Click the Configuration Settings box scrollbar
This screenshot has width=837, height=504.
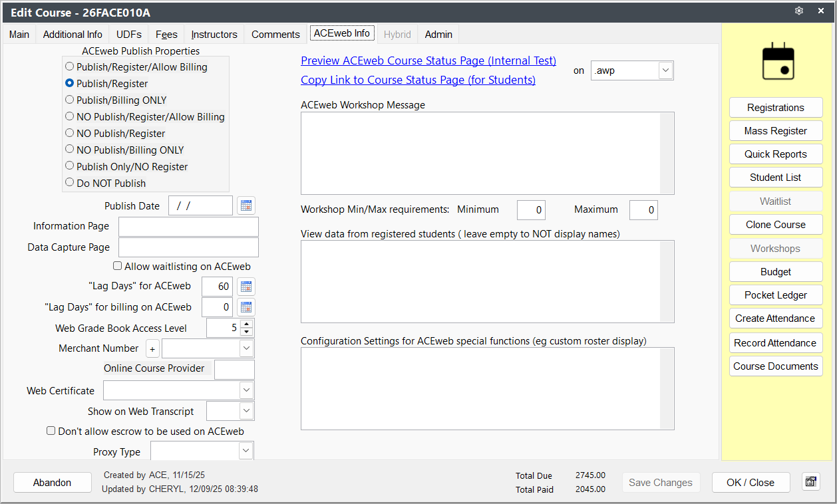coord(667,388)
